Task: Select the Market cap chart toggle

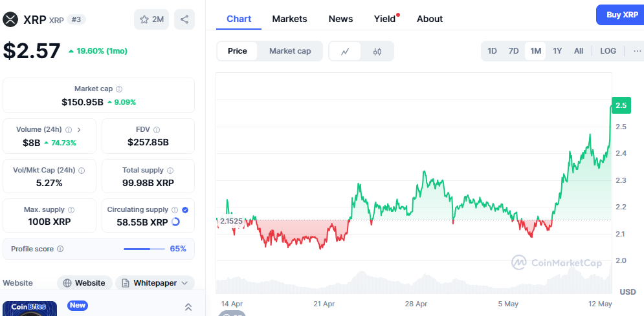Action: (290, 51)
